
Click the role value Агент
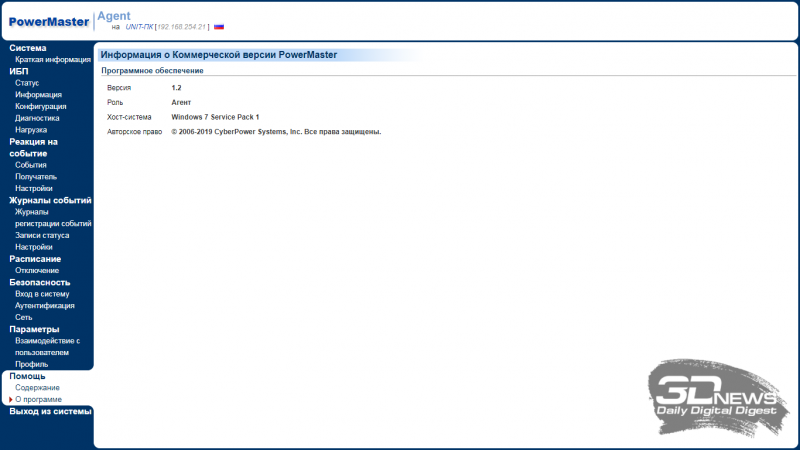point(181,103)
